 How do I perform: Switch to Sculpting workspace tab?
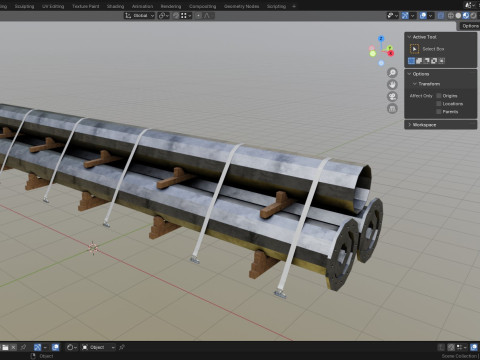(x=24, y=6)
